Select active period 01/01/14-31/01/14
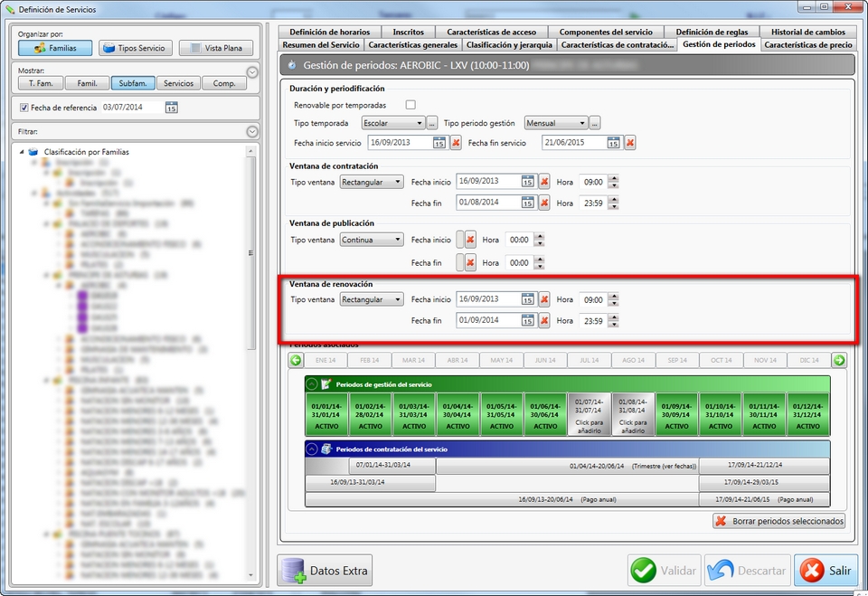The image size is (868, 596). 326,414
